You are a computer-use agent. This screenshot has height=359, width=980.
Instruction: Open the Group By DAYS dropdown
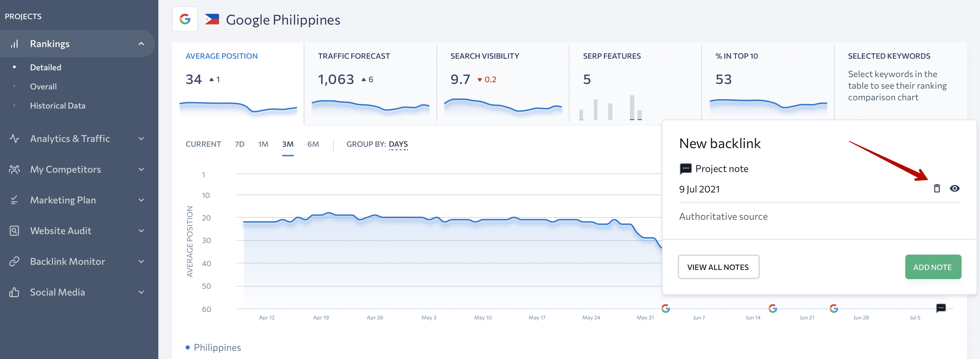click(x=398, y=144)
